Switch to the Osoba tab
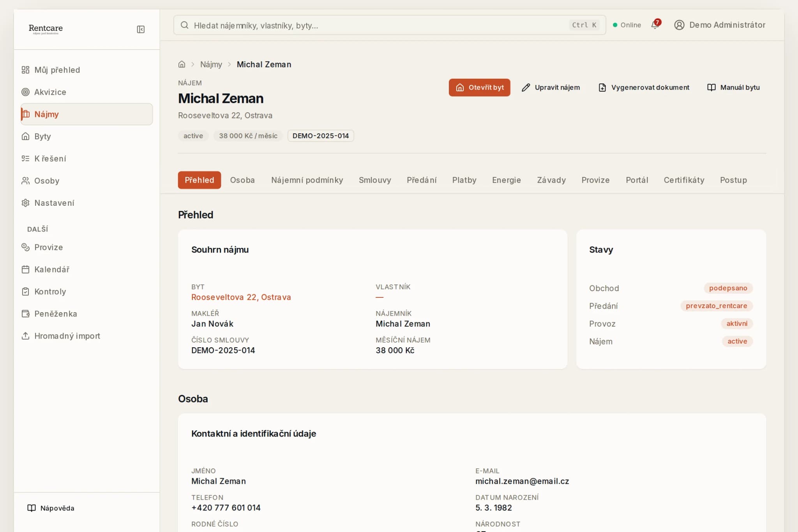798x532 pixels. tap(242, 180)
